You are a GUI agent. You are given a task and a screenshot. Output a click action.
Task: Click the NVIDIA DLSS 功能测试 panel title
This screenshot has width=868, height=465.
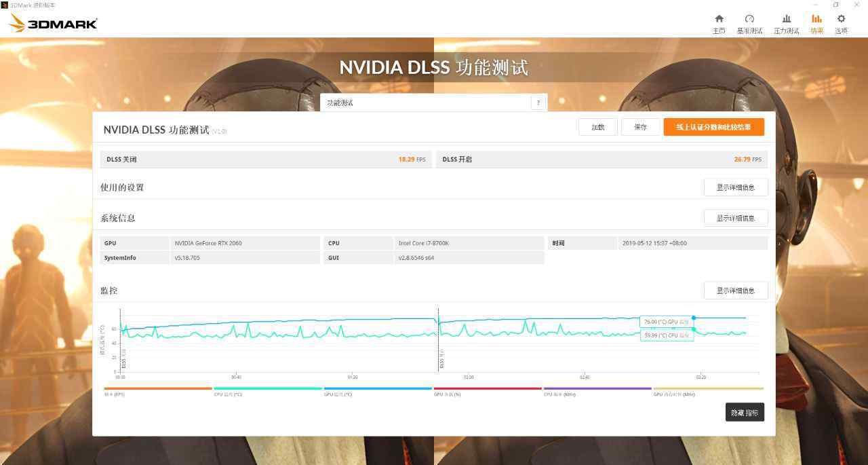coord(156,130)
